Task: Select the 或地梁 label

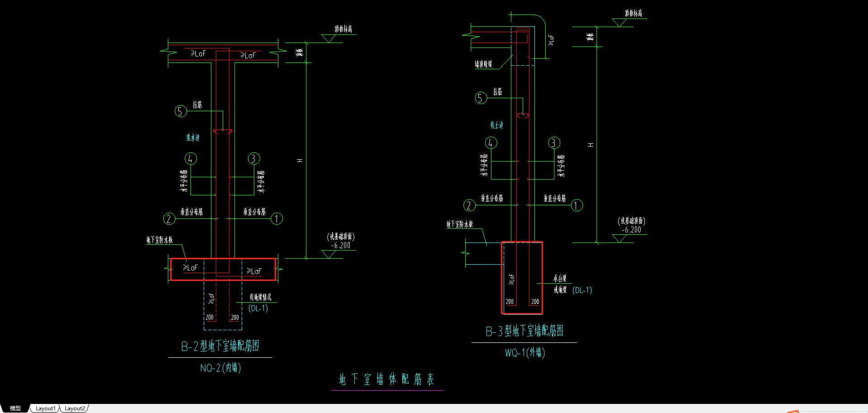Action: (x=560, y=290)
